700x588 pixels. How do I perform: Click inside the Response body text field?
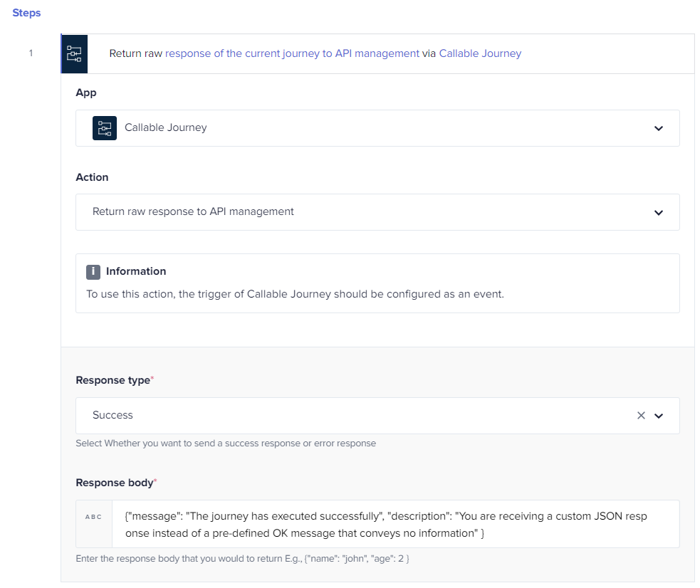(395, 524)
